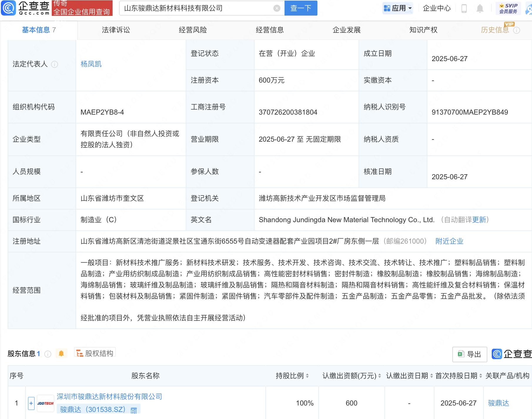Open the mobile app phone icon
The width and height of the screenshot is (532, 419).
point(464,8)
